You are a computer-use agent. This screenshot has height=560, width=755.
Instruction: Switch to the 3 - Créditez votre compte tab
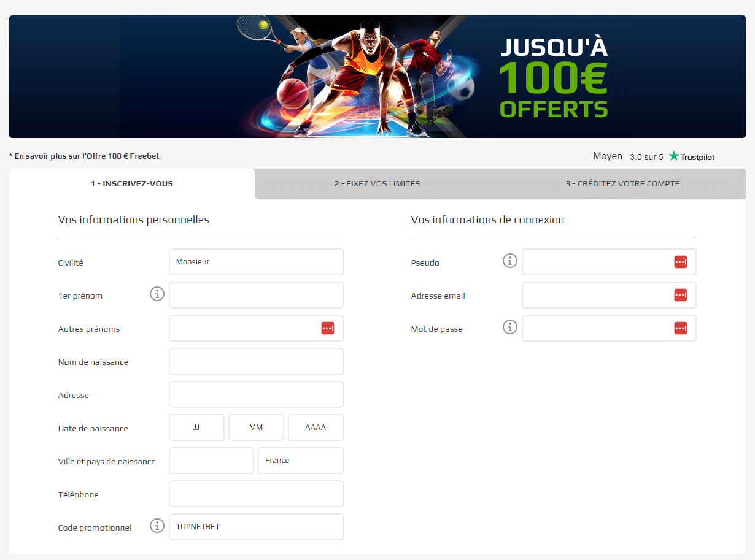(x=622, y=183)
